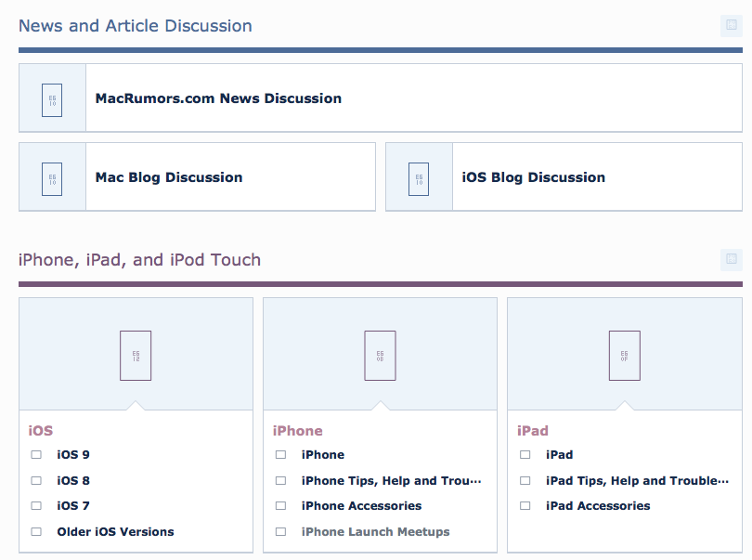
Task: Open Mac Blog Discussion forum
Action: pyautogui.click(x=169, y=177)
